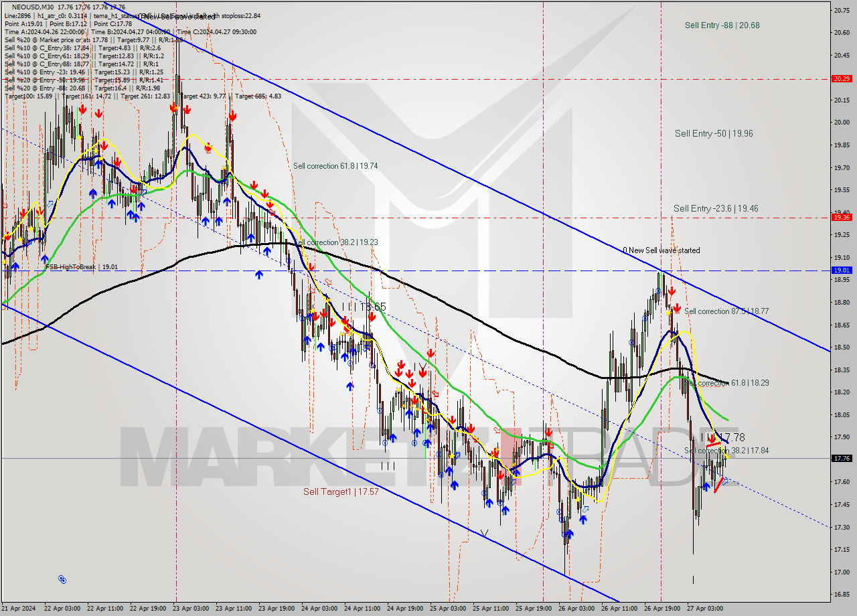Image resolution: width=857 pixels, height=616 pixels.
Task: Click the 'V' marker near channel bottom
Action: tap(484, 534)
